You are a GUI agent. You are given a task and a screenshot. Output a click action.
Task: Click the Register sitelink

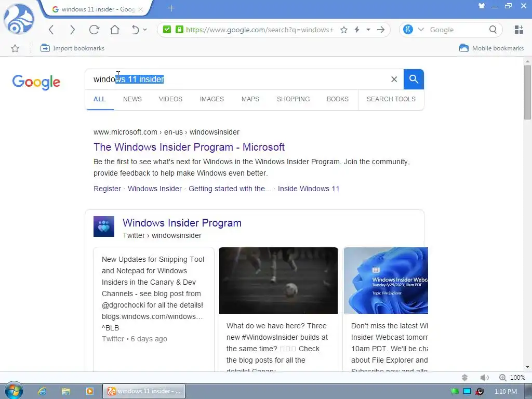107,189
